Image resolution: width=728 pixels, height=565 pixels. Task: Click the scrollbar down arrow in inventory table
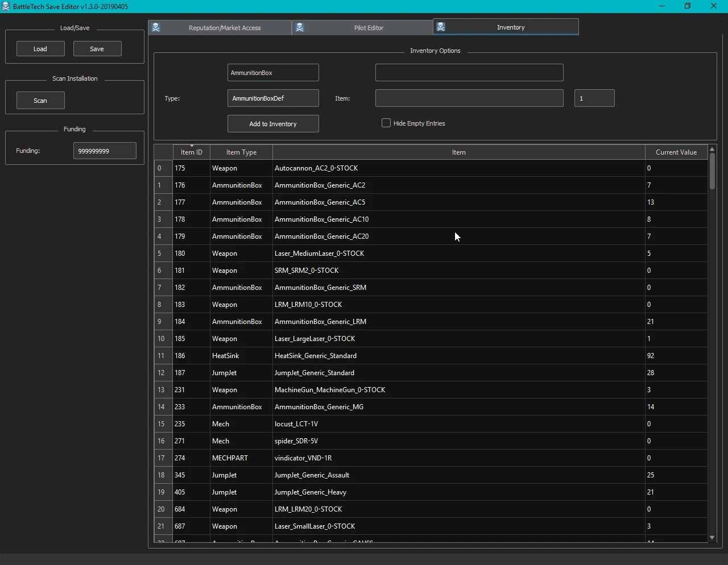[712, 538]
